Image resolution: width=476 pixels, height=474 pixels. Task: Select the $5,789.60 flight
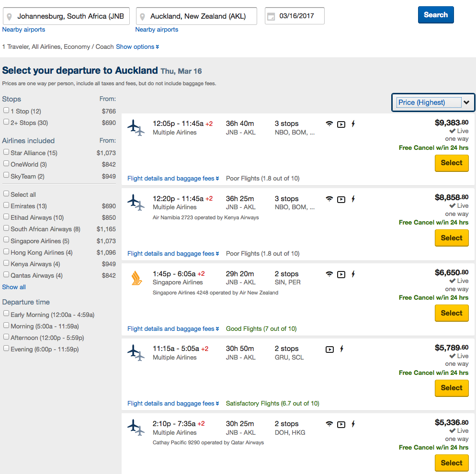pyautogui.click(x=452, y=388)
